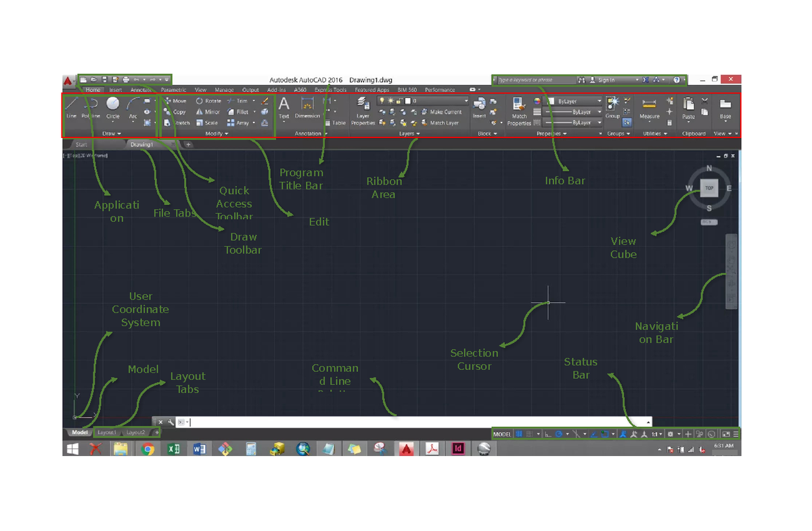This screenshot has width=812, height=531.
Task: Open the Parametric menu tab
Action: (x=170, y=89)
